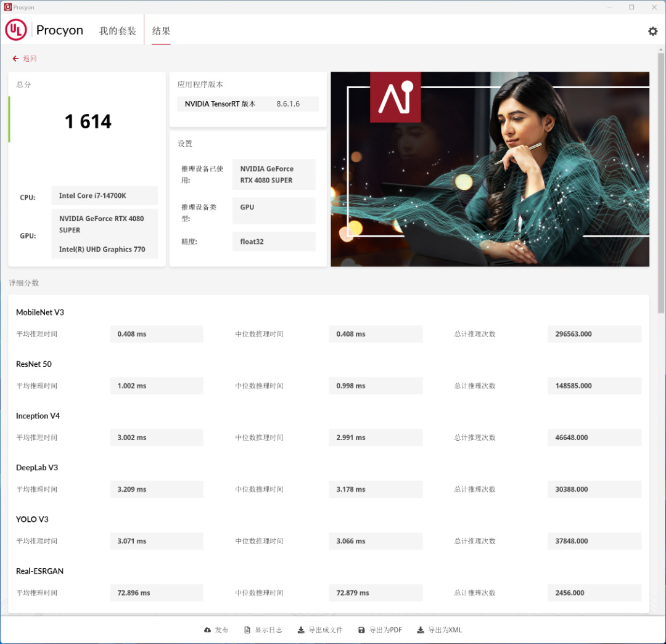Click the 发布 button

coord(216,630)
